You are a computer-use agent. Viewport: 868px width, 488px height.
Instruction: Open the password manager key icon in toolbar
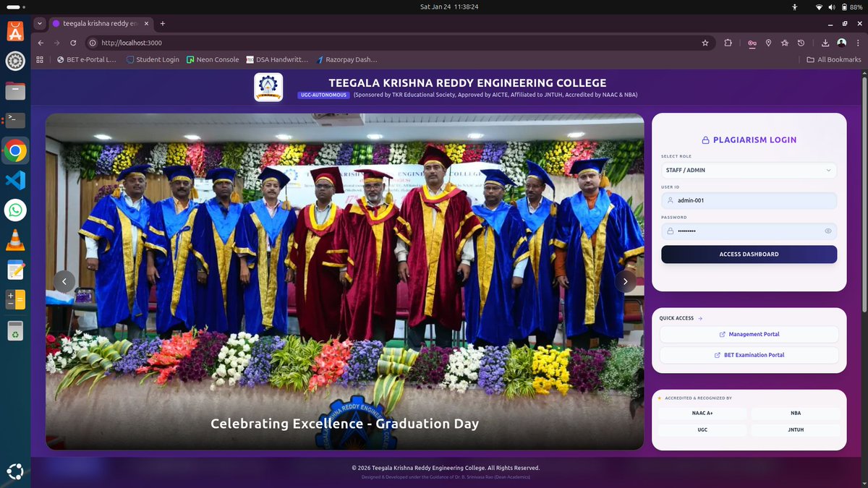pos(752,43)
